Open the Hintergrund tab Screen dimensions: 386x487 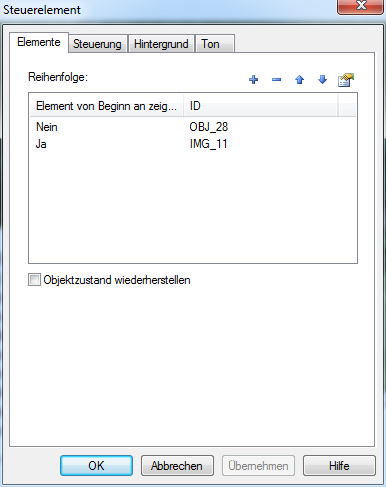(x=161, y=44)
